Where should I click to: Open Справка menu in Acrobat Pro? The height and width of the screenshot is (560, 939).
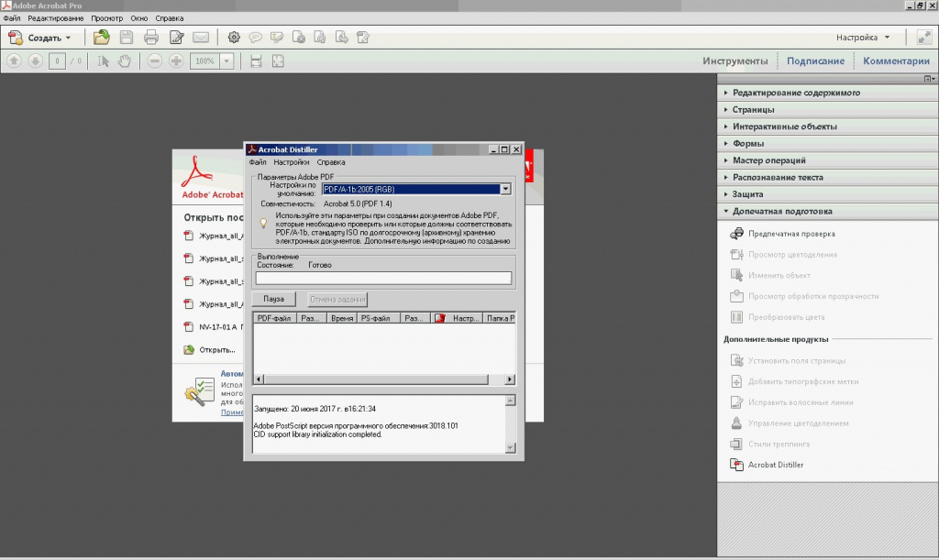click(170, 18)
